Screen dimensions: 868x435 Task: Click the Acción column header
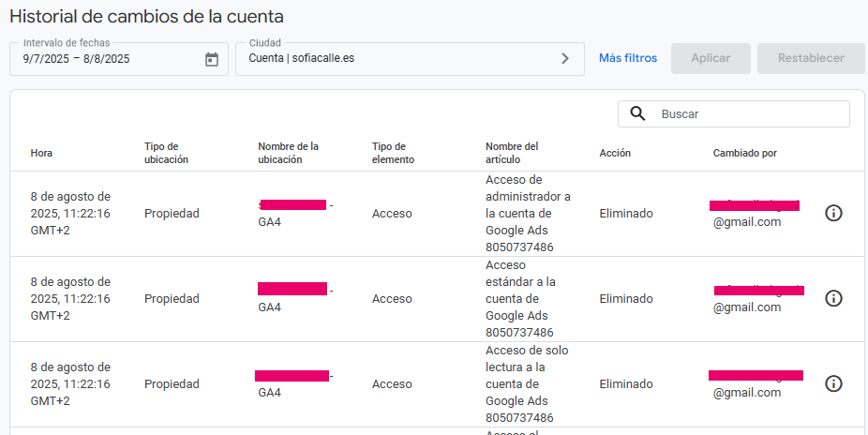coord(615,153)
